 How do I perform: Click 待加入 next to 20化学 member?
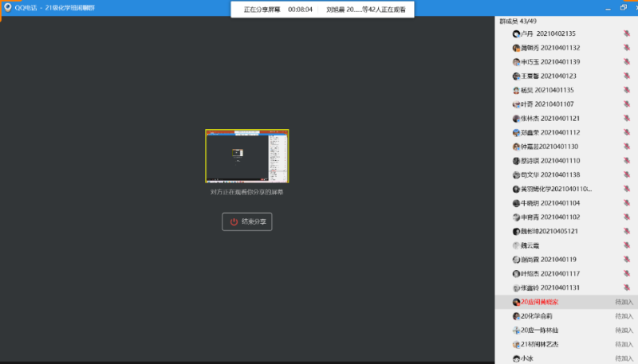(624, 316)
